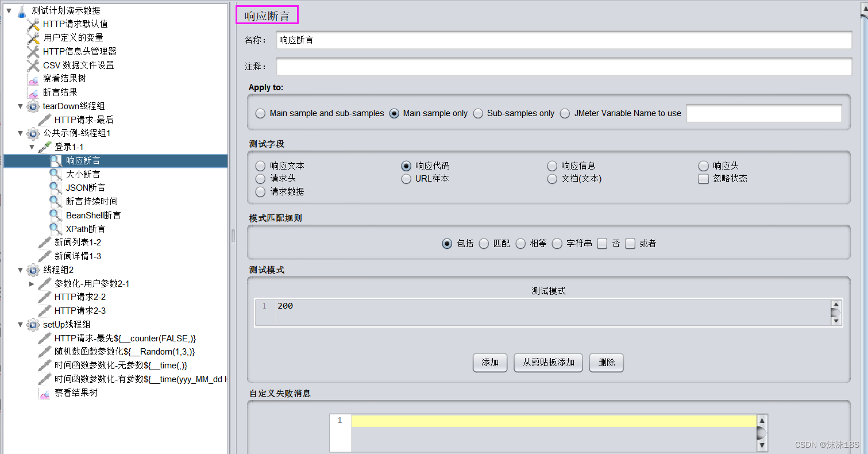
Task: Tick the 否 checkbox
Action: click(602, 244)
